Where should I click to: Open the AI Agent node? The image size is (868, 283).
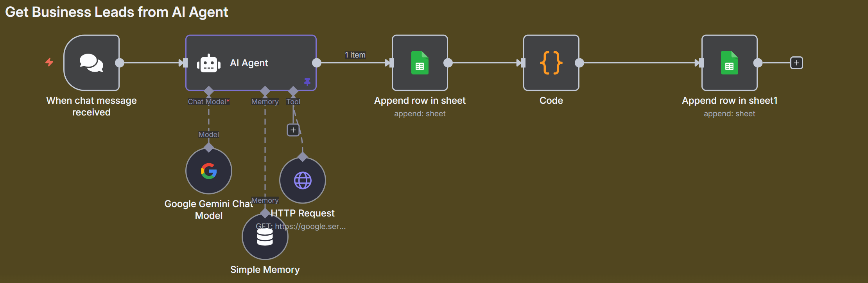251,63
